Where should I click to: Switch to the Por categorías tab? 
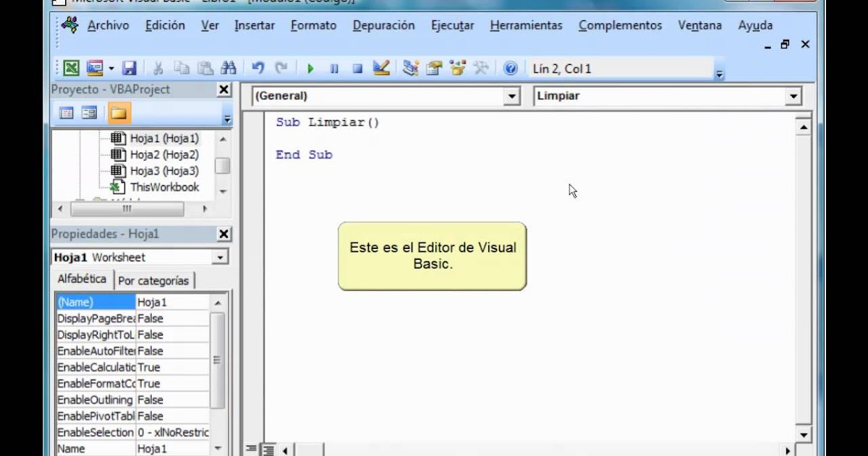point(156,280)
